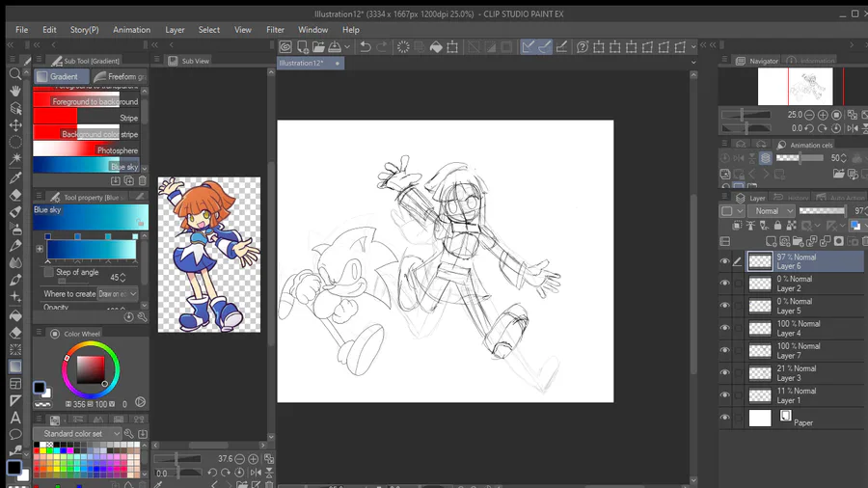The height and width of the screenshot is (488, 868).
Task: Expand the gradient color bar plus expander
Action: tap(40, 249)
